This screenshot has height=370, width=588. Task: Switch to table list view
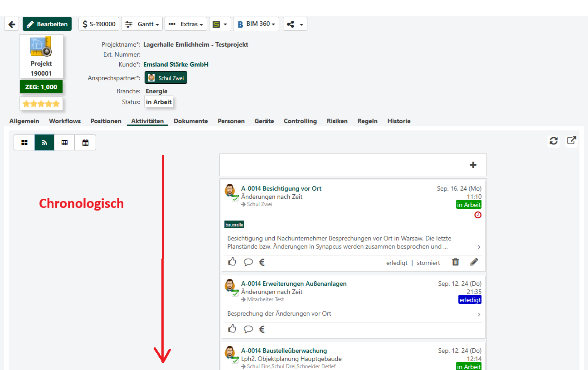[x=64, y=142]
